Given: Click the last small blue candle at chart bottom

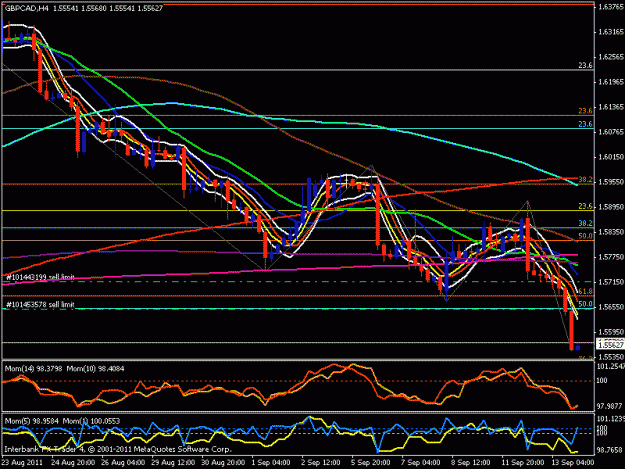Looking at the screenshot, I should [578, 348].
